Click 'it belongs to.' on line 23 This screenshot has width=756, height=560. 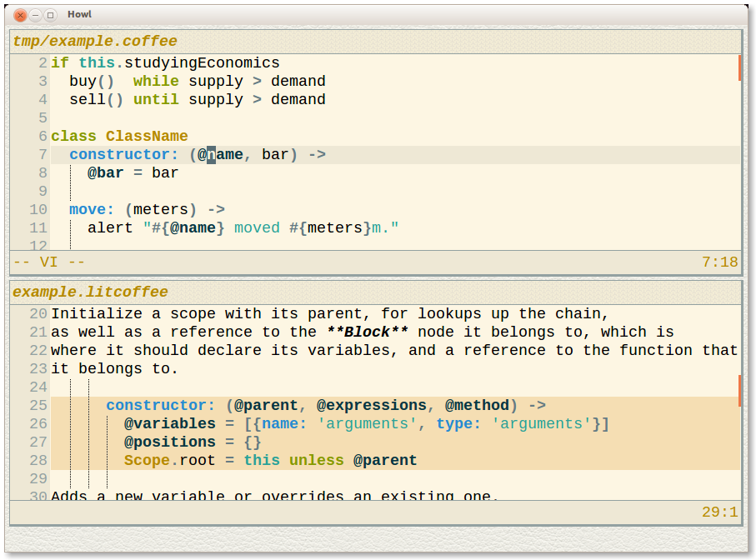click(x=114, y=368)
